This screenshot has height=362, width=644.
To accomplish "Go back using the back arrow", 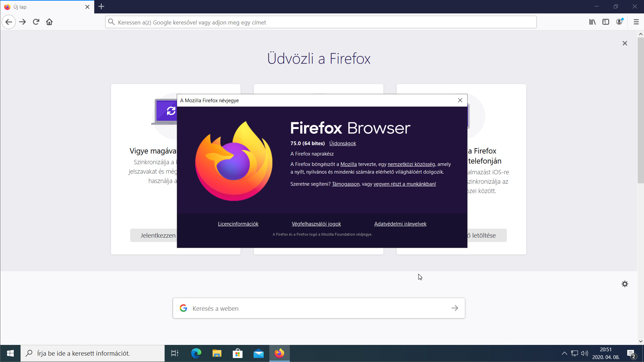I will [x=9, y=22].
